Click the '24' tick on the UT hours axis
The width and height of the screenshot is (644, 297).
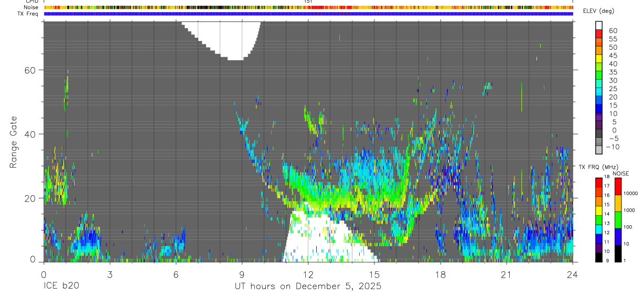click(x=572, y=274)
